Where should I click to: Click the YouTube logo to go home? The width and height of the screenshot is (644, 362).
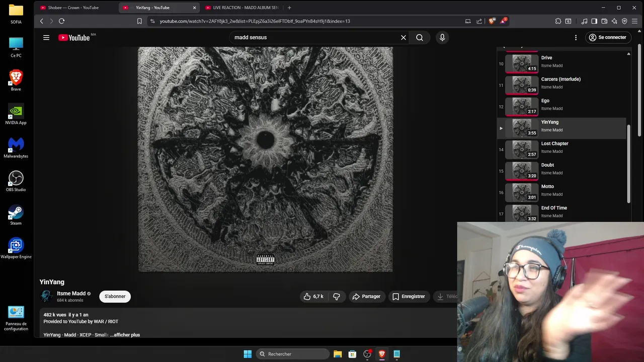click(74, 38)
